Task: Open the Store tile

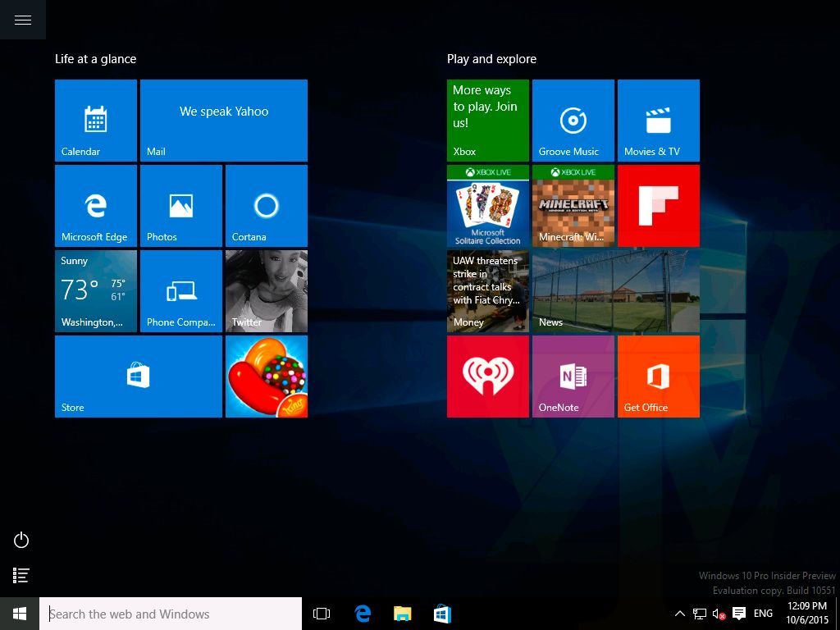Action: click(x=139, y=377)
